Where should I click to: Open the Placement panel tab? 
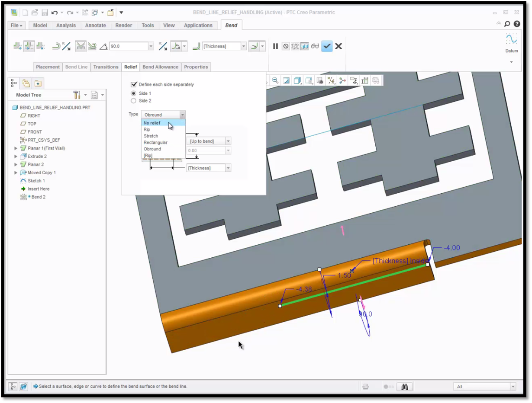coord(48,67)
